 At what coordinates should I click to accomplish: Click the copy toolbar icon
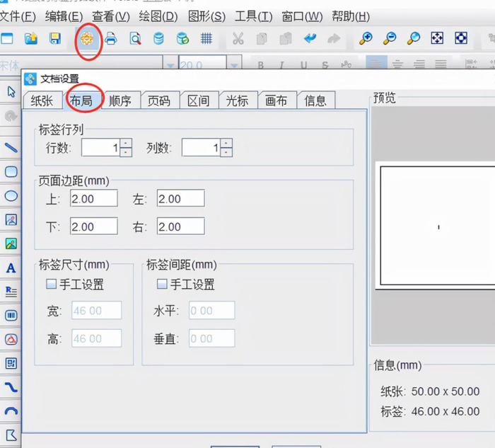tap(262, 39)
